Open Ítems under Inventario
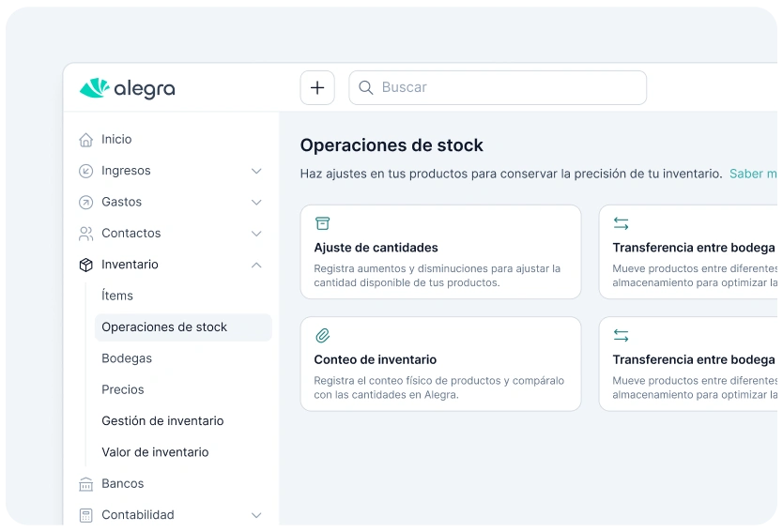 [117, 296]
